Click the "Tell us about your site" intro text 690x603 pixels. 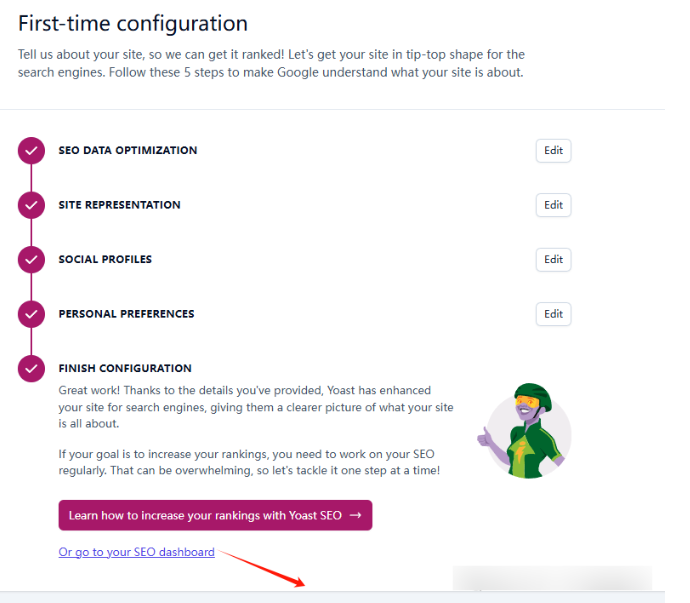point(271,63)
